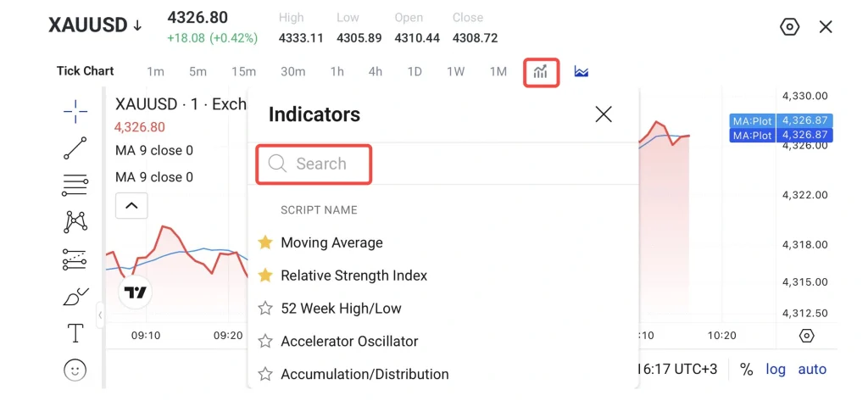868x401 pixels.
Task: Click the TradingView logo on chart
Action: tap(135, 292)
